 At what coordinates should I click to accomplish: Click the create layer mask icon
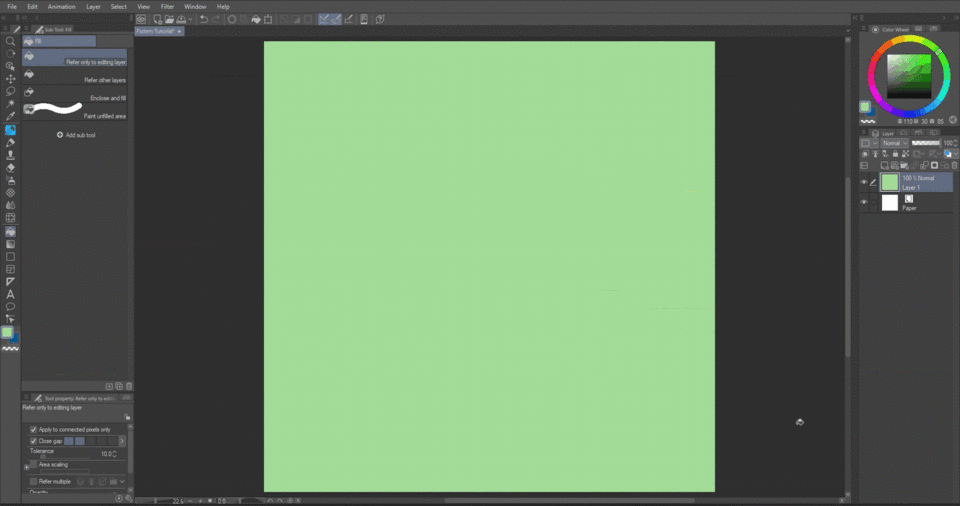pyautogui.click(x=934, y=165)
